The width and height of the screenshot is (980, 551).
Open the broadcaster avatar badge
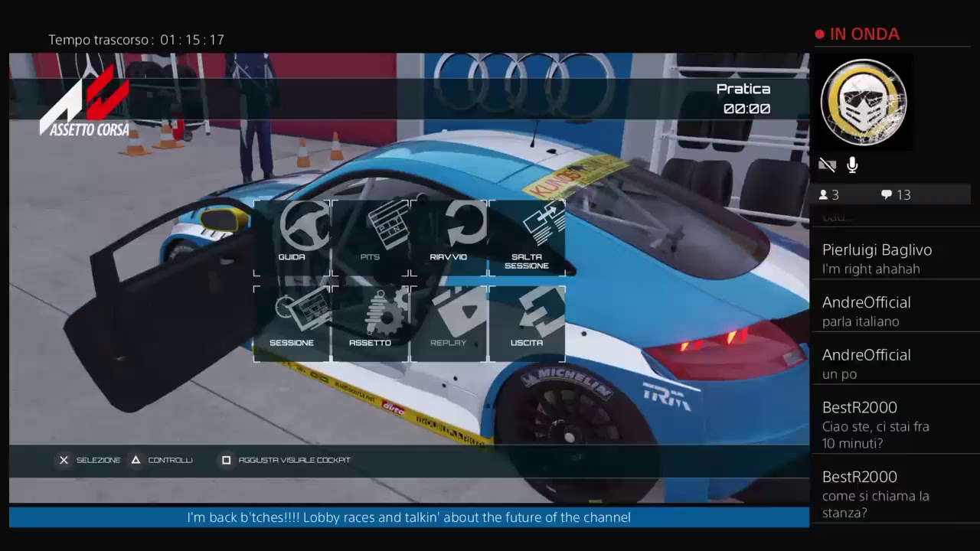pos(864,103)
